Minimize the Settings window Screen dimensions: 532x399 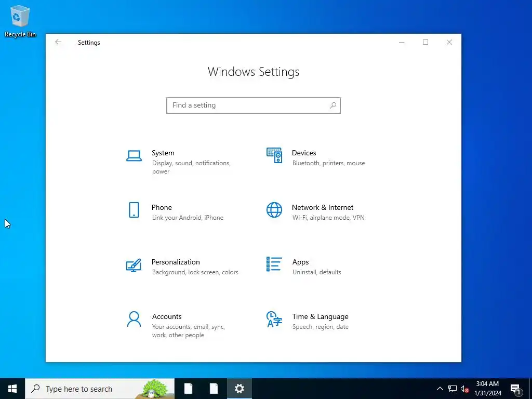coord(402,42)
